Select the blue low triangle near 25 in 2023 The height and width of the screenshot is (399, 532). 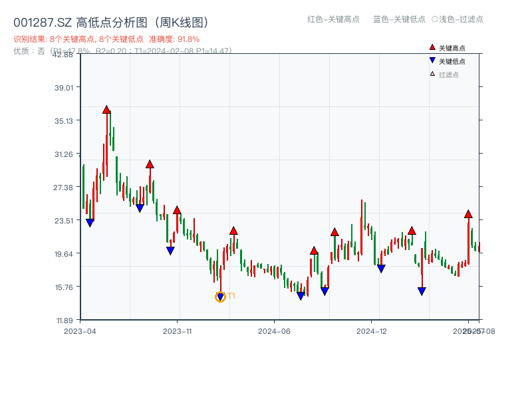(x=140, y=208)
